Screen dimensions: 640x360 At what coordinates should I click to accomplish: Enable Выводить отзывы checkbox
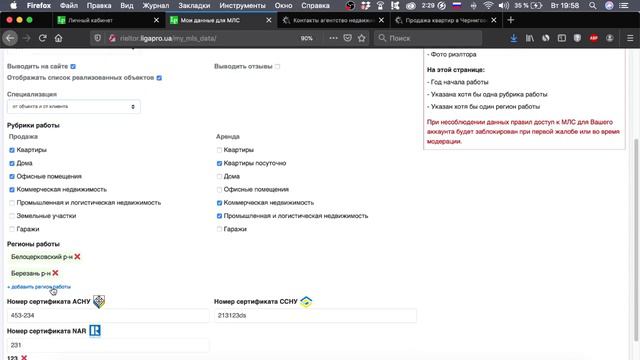pos(278,66)
